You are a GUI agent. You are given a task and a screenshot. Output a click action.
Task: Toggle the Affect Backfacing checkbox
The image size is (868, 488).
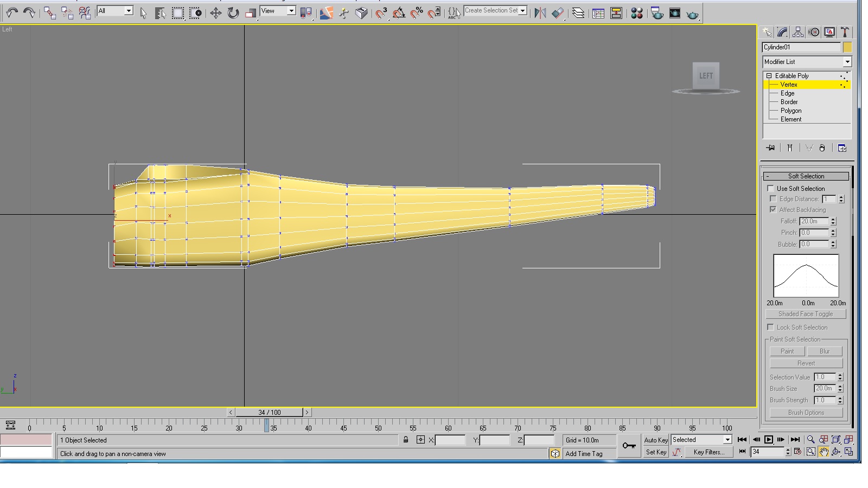click(x=773, y=209)
